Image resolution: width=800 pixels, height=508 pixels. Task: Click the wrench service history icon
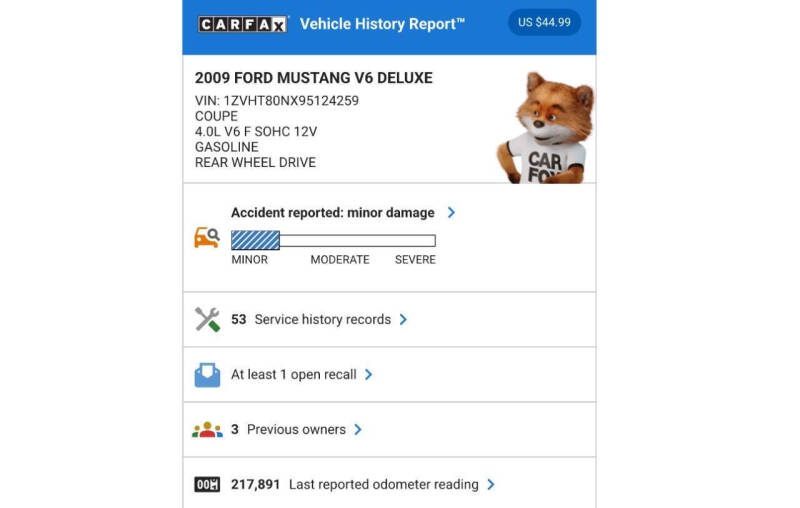click(x=207, y=319)
